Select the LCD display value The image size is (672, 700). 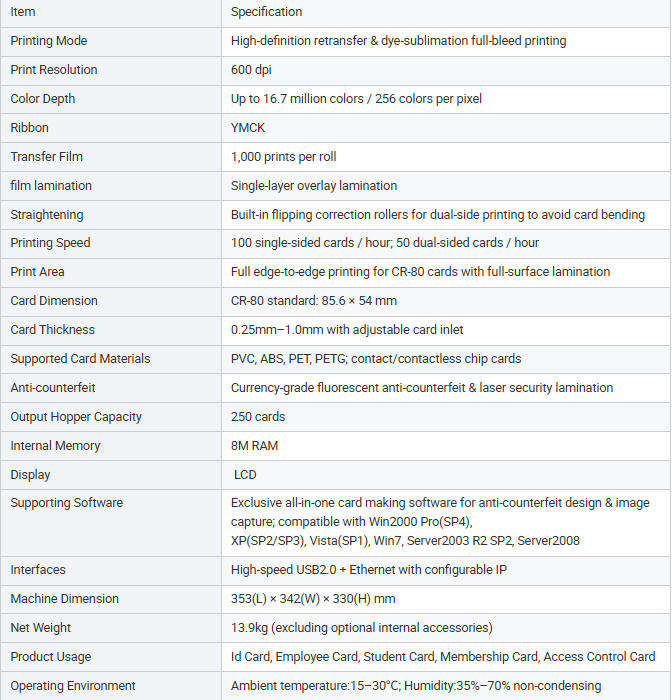[x=245, y=475]
